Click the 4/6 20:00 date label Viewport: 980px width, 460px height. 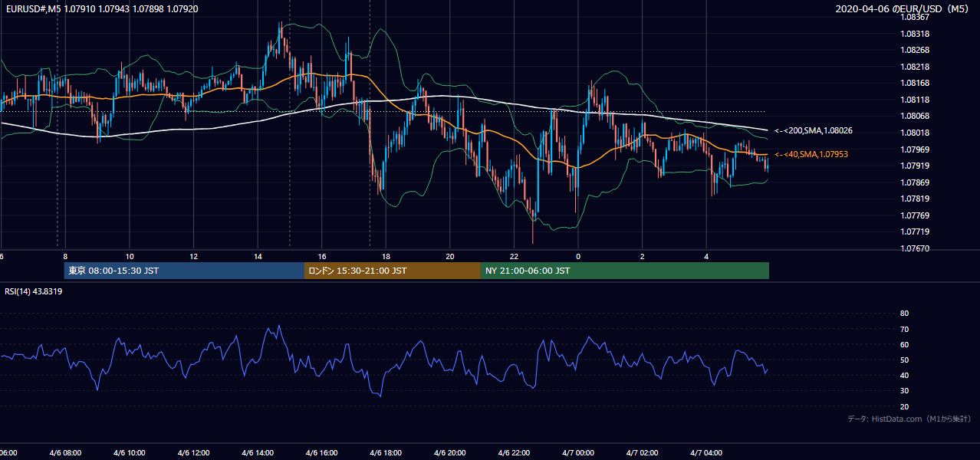pyautogui.click(x=450, y=453)
